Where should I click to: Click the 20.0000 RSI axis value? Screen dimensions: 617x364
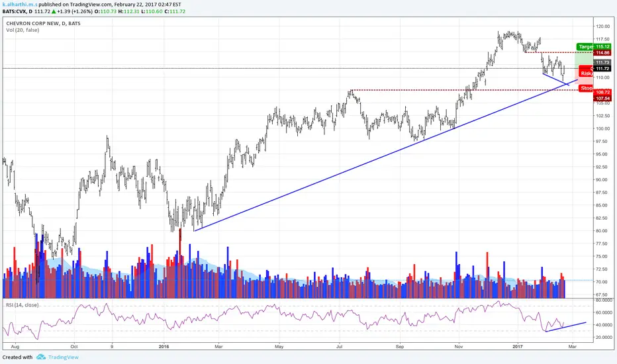604,338
